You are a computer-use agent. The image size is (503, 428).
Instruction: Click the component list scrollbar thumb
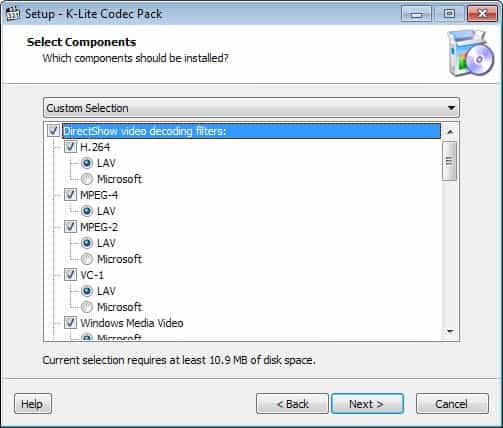point(449,161)
